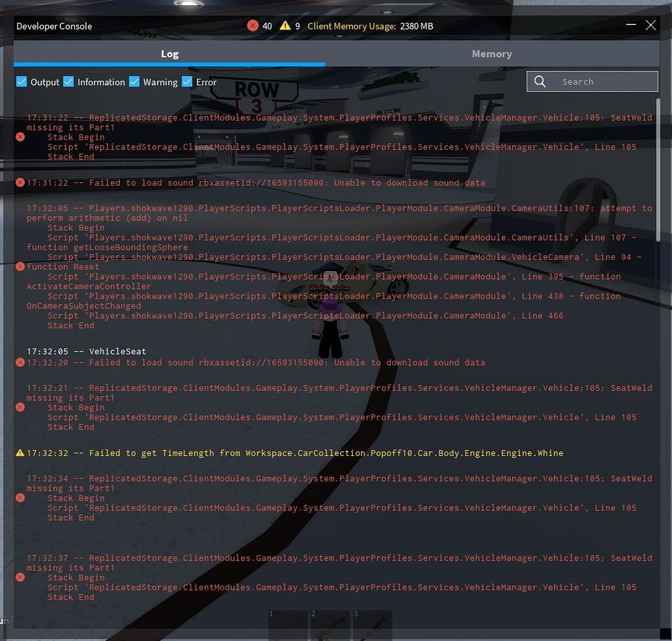Toggle the Error filter checkbox
Screen dimensions: 672x641
[187, 82]
